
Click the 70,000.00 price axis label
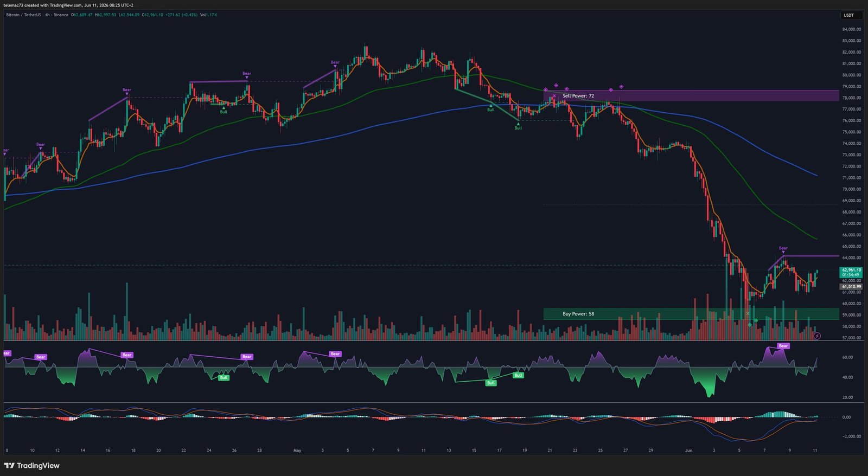851,189
